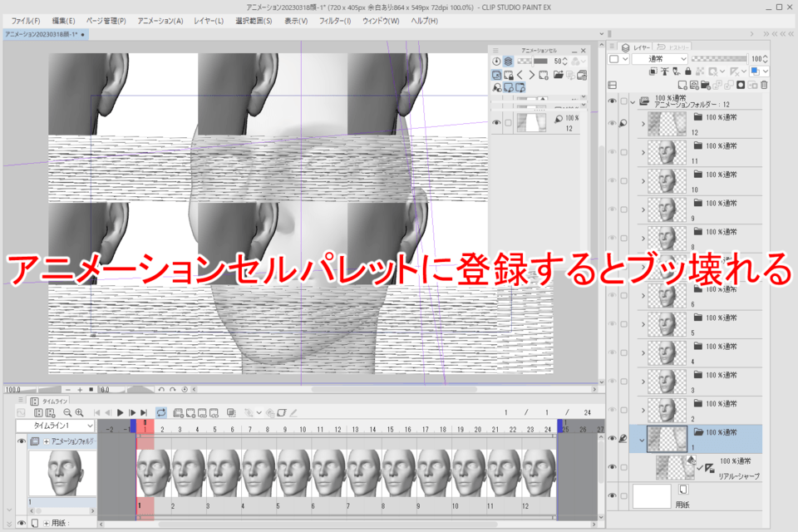Image resolution: width=798 pixels, height=532 pixels.
Task: Create a layer mask in the Layer panel
Action: pyautogui.click(x=741, y=85)
